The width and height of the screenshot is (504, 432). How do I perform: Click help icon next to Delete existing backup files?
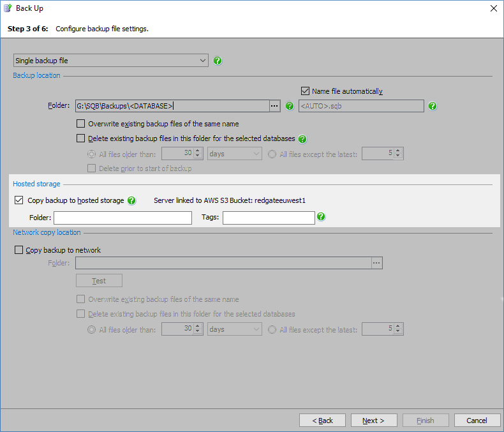click(x=302, y=138)
